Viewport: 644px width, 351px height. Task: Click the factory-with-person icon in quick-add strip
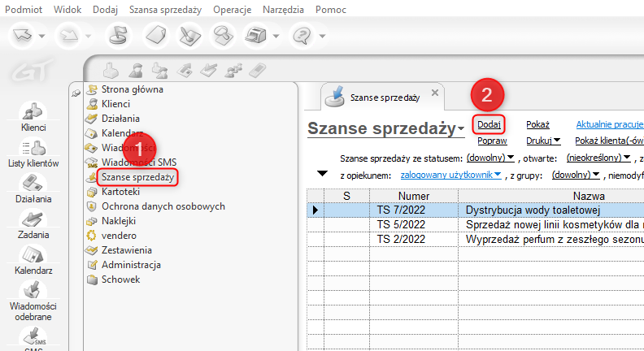pos(159,70)
